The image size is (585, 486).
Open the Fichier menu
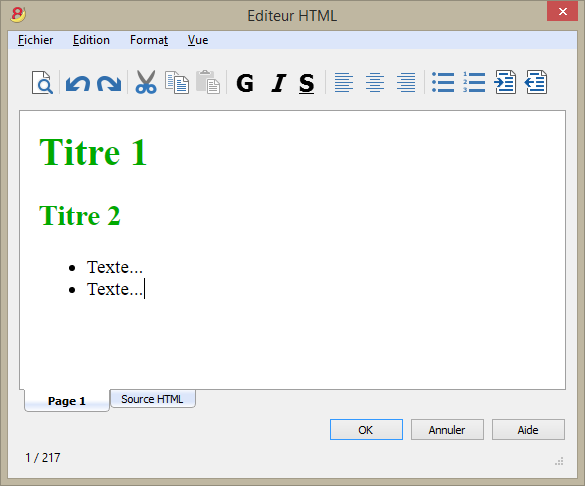pos(35,40)
